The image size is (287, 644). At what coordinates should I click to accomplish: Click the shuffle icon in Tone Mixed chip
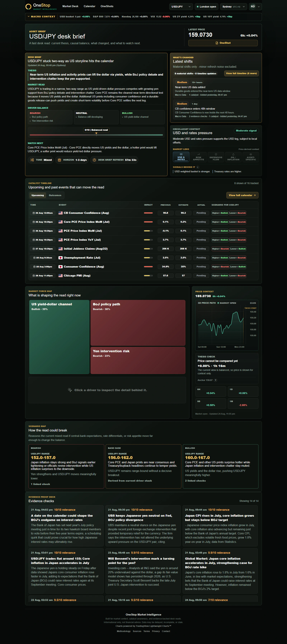tap(32, 160)
